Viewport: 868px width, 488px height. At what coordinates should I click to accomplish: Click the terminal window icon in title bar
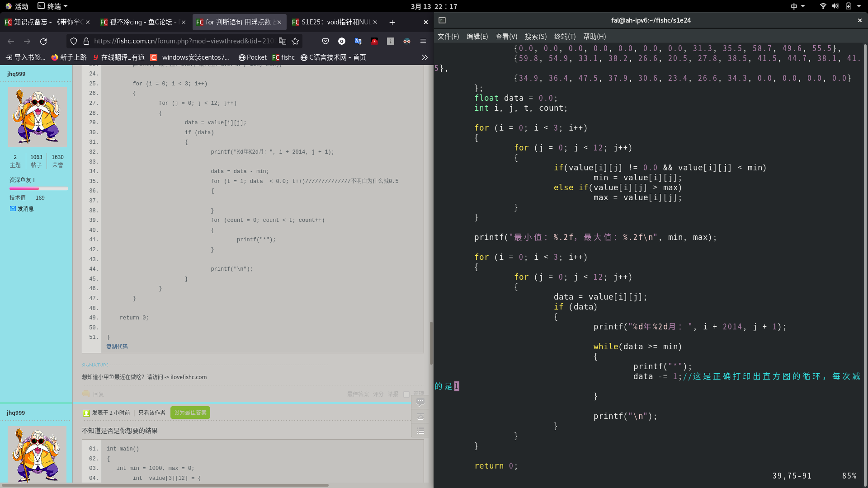(442, 20)
